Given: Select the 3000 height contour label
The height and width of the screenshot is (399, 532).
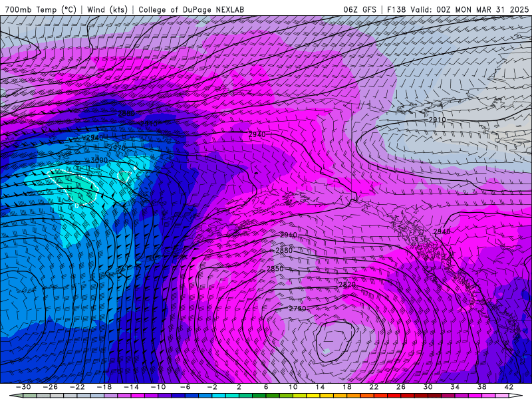Looking at the screenshot, I should pos(99,160).
